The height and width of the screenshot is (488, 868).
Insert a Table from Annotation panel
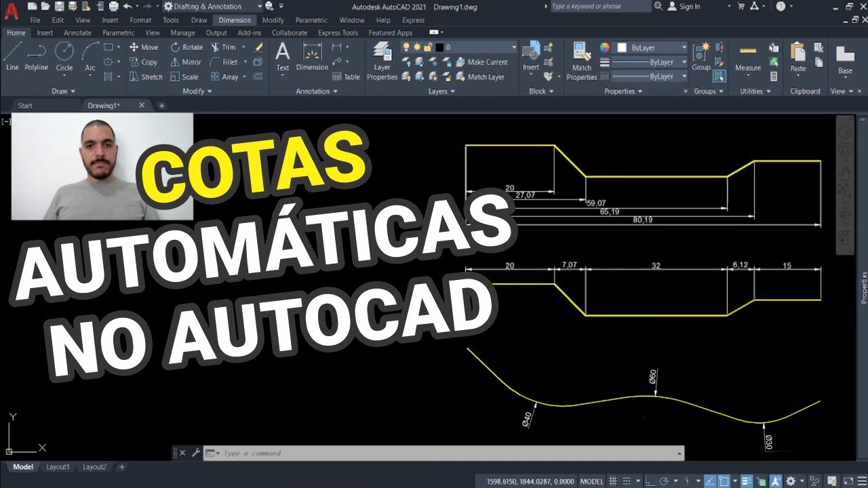[x=346, y=77]
